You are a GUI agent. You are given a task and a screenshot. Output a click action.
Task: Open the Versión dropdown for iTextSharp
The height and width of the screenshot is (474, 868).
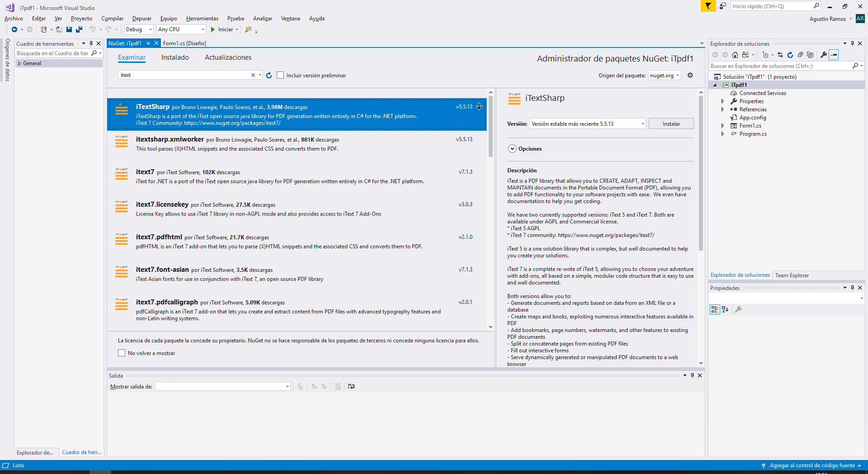coord(588,124)
